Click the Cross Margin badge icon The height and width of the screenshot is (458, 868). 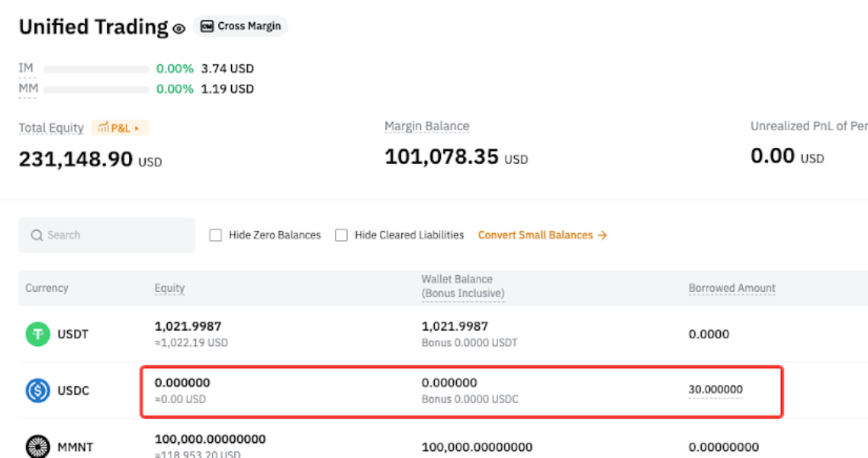click(207, 27)
